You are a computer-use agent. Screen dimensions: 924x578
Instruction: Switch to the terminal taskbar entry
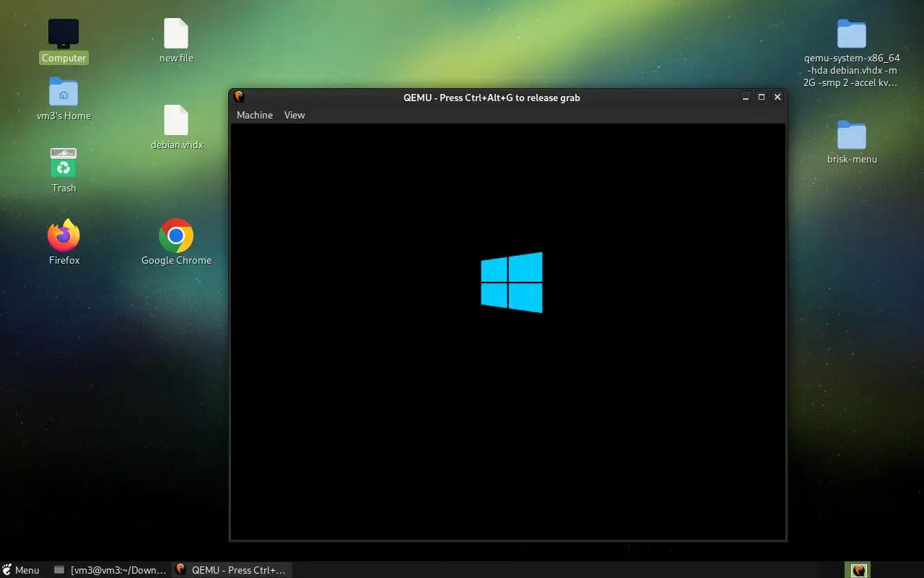110,570
